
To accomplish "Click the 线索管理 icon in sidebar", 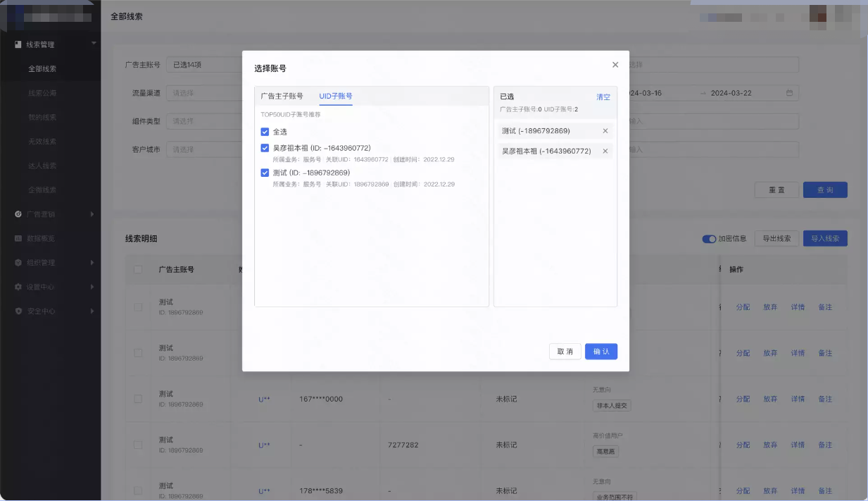I will 19,45.
